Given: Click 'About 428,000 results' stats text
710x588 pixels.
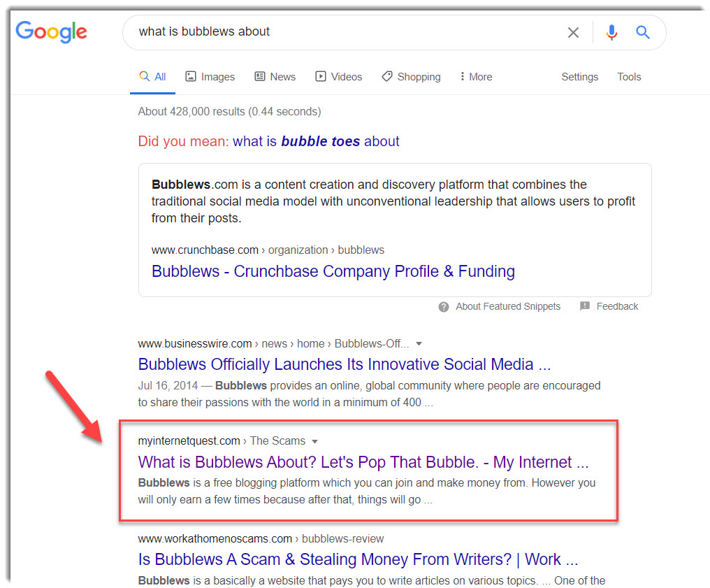Looking at the screenshot, I should [x=230, y=111].
